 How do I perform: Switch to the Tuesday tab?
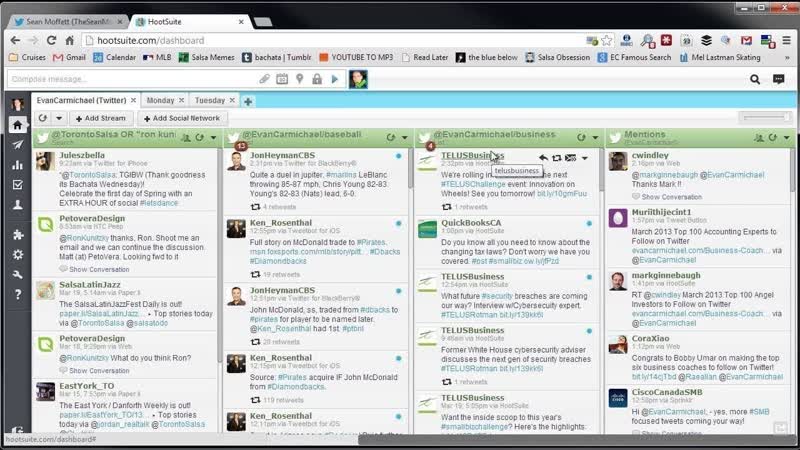coord(210,101)
